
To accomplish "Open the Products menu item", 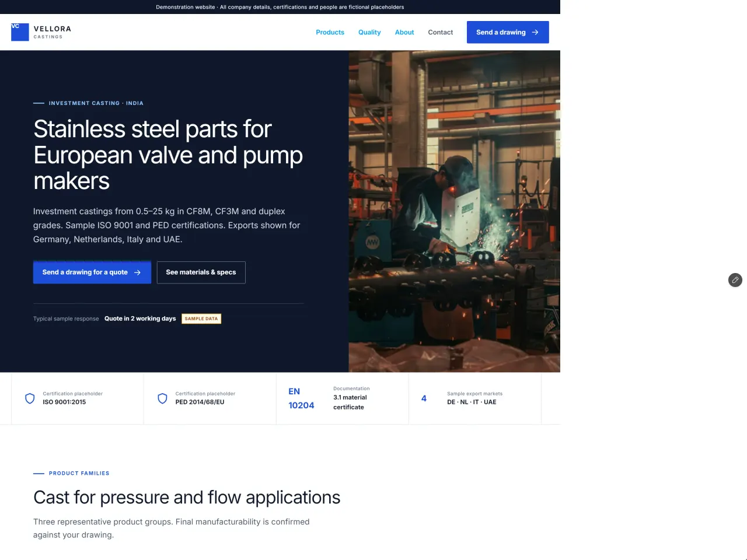I will 330,32.
